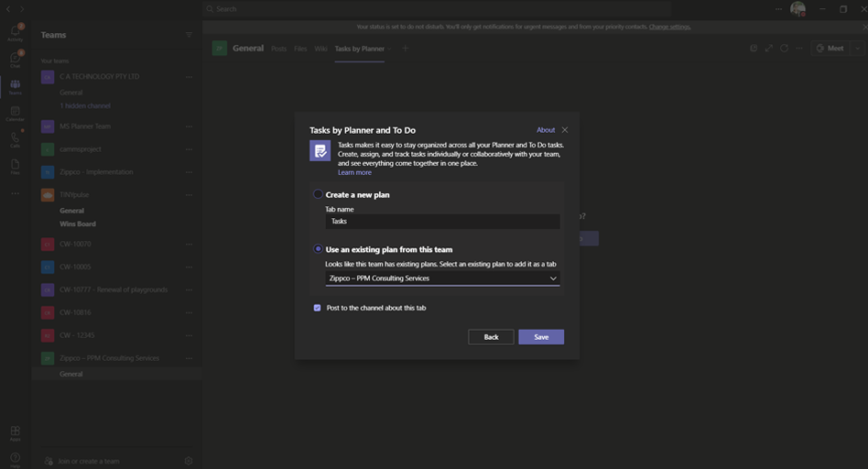Click the Back button
This screenshot has width=868, height=469.
[491, 337]
